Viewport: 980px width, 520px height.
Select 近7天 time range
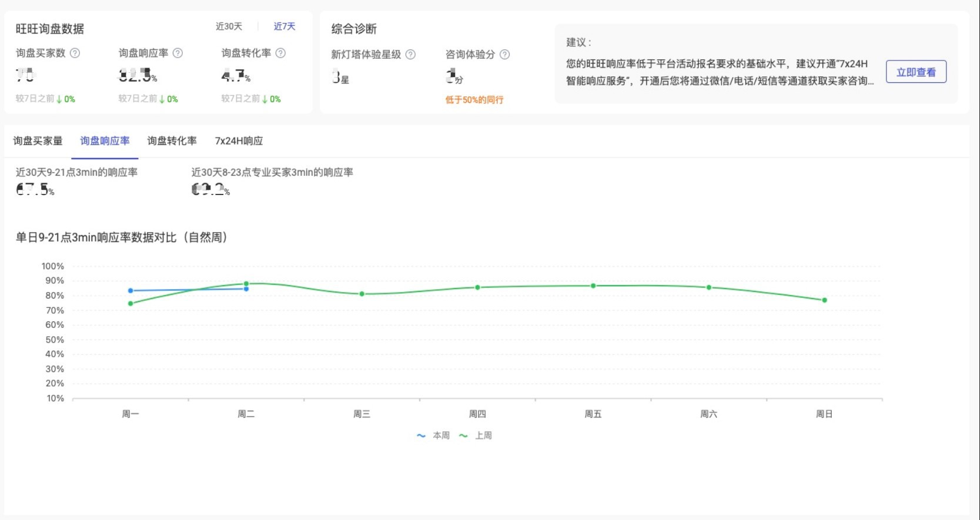285,26
